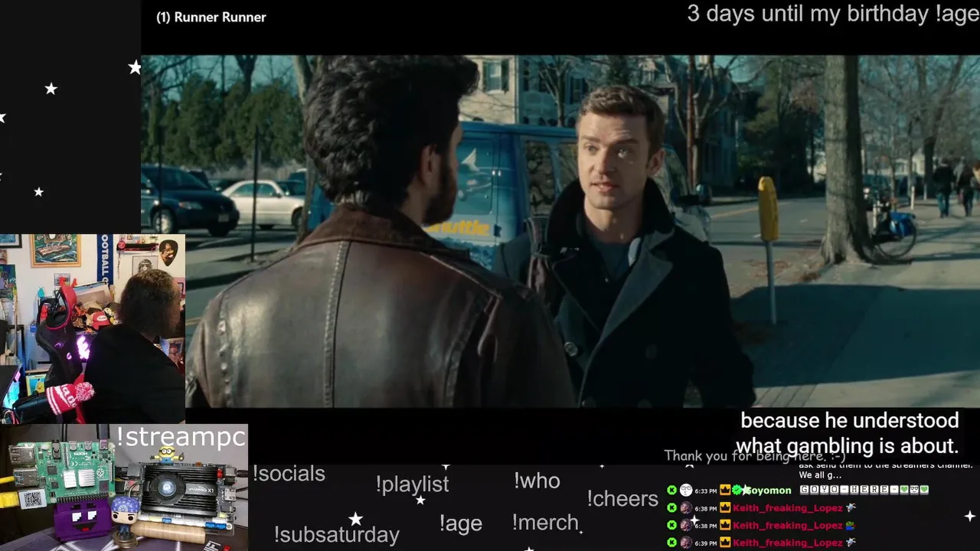Viewport: 980px width, 551px height.
Task: Click "3 days until my birthday !age" banner
Action: (x=833, y=14)
